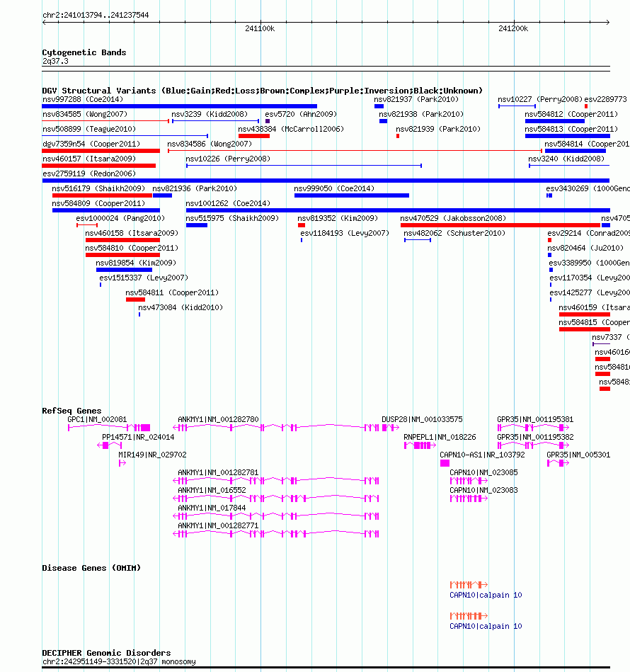630x672 pixels.
Task: Click the nsv482062 (Schuster2010) label
Action: 454,233
